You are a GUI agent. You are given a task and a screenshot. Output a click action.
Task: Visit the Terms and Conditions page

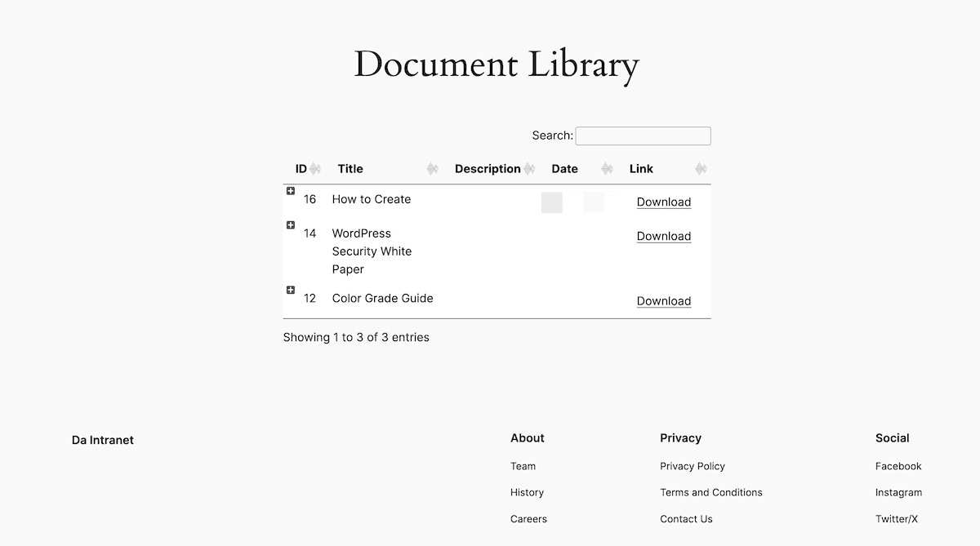tap(710, 492)
